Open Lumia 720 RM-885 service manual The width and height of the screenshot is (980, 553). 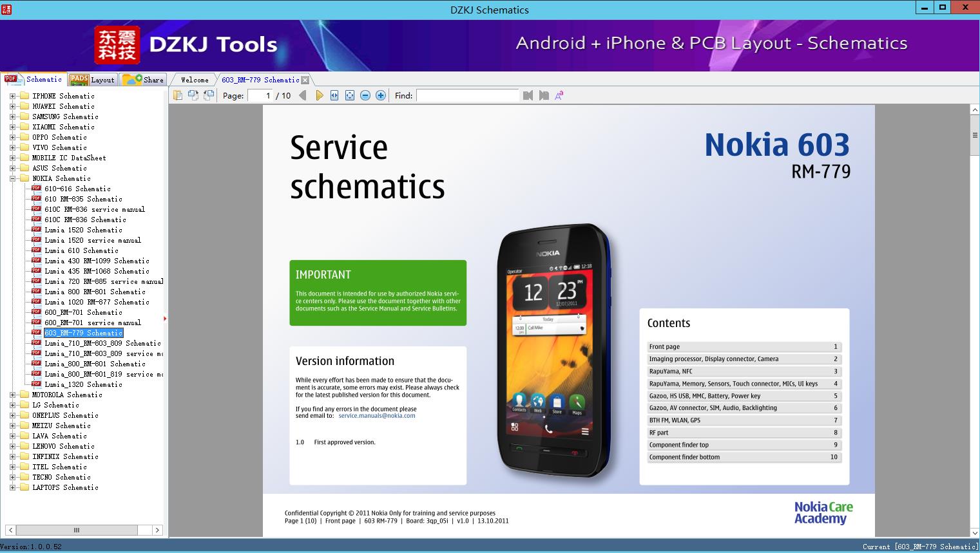tap(104, 281)
